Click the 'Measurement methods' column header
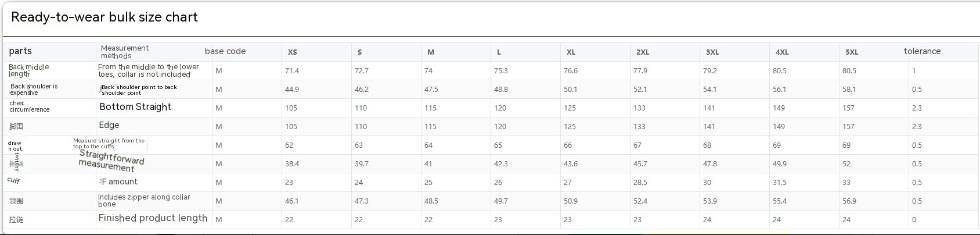This screenshot has height=235, width=980. pos(124,52)
